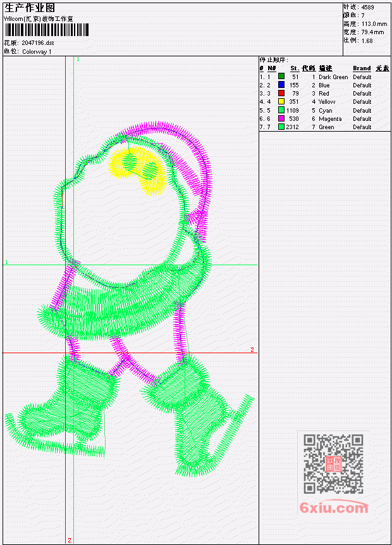Viewport: 392px width, 545px height.
Task: Pick the Red thread color swatch
Action: tap(281, 93)
